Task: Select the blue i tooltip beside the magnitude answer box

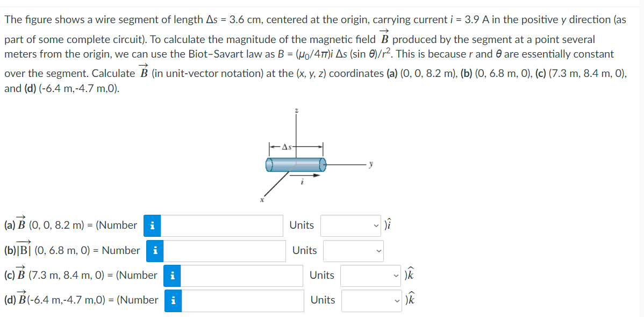Action: click(x=155, y=250)
